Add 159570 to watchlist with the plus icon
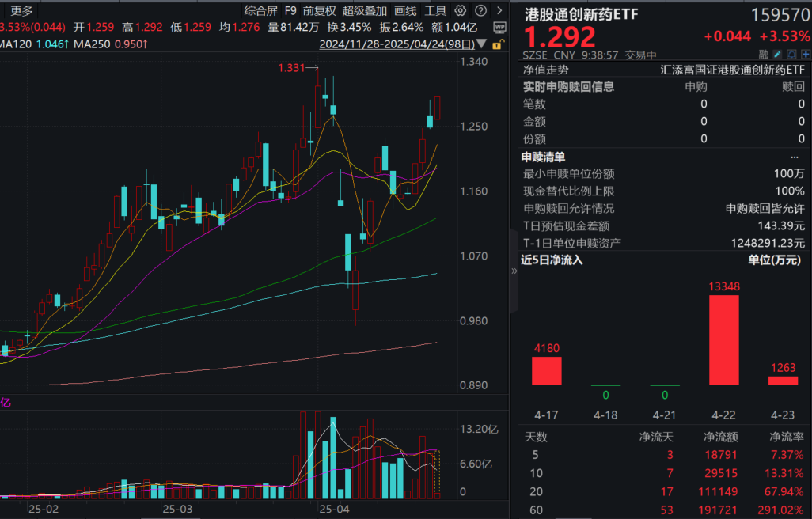 pos(806,54)
